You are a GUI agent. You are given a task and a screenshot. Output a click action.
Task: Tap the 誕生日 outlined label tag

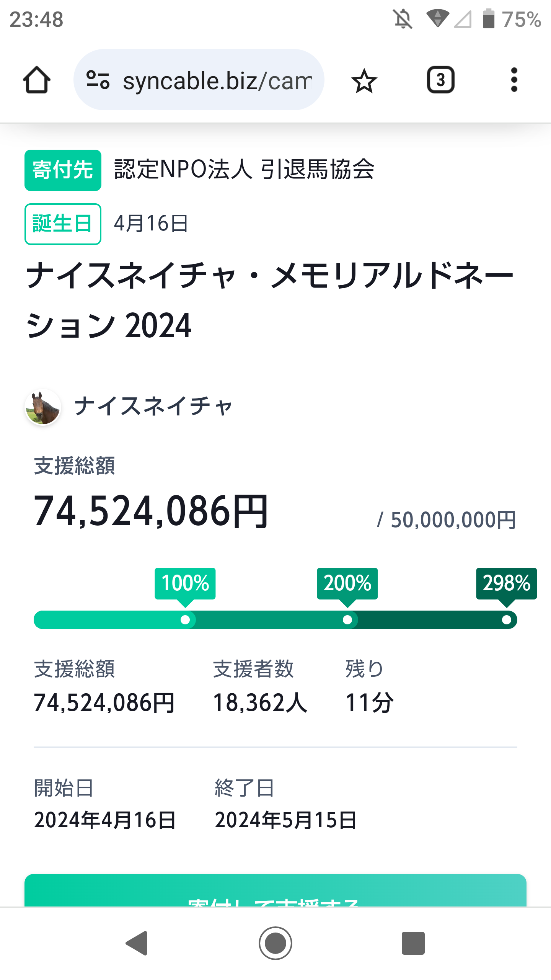[x=63, y=224]
